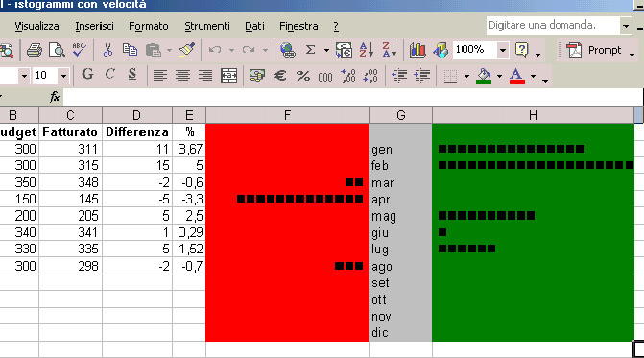This screenshot has height=358, width=644.
Task: Open the font name dropdown arrow
Action: [24, 76]
